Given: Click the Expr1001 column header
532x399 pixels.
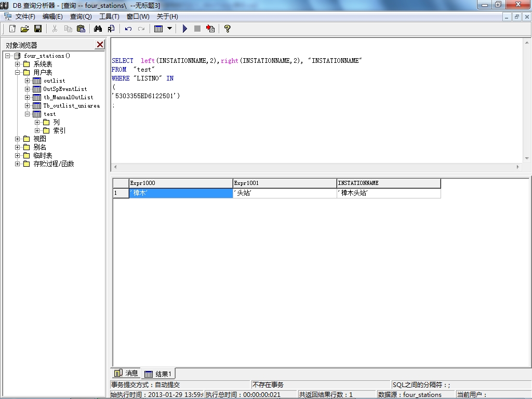Looking at the screenshot, I should 284,183.
